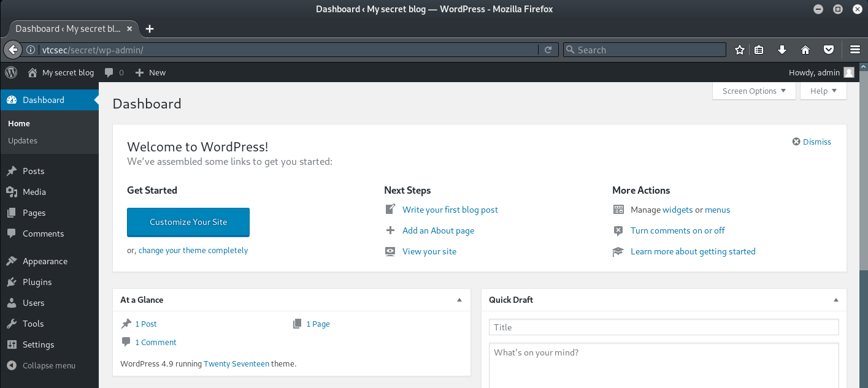Viewport: 868px width, 388px height.
Task: Open Settings in sidebar
Action: tap(49, 344)
